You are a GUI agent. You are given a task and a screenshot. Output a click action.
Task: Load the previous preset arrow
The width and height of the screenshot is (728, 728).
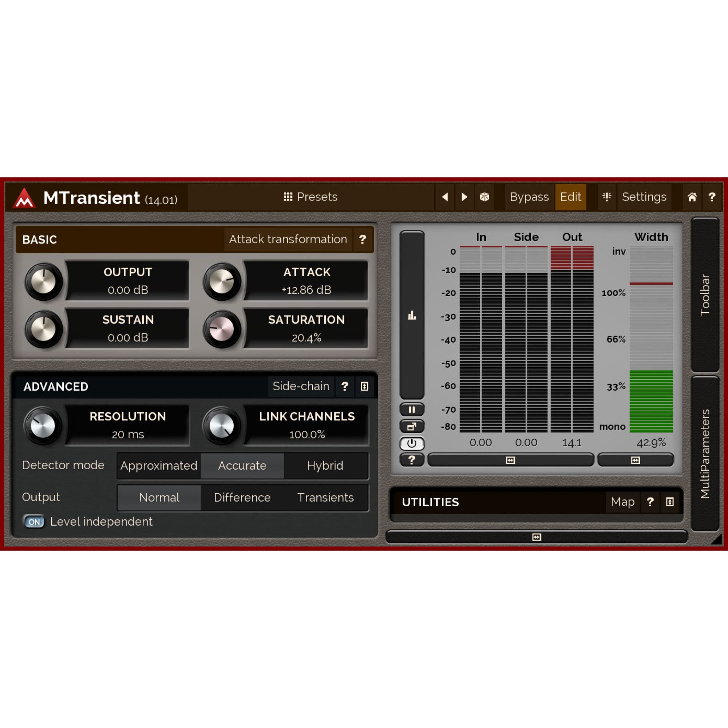pos(445,197)
